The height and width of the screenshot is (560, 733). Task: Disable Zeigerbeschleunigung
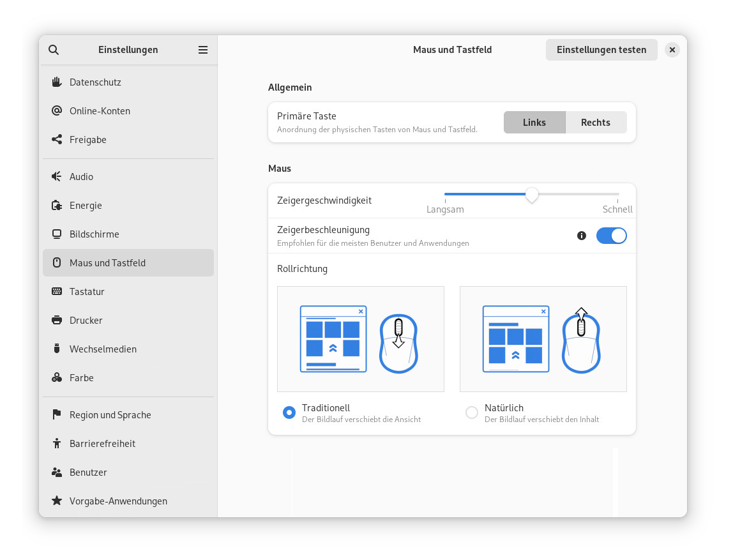coord(611,236)
